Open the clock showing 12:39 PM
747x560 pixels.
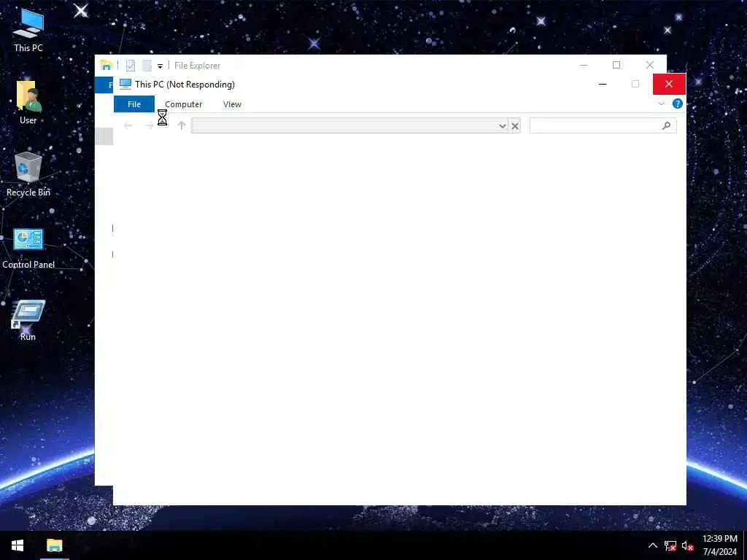[720, 545]
